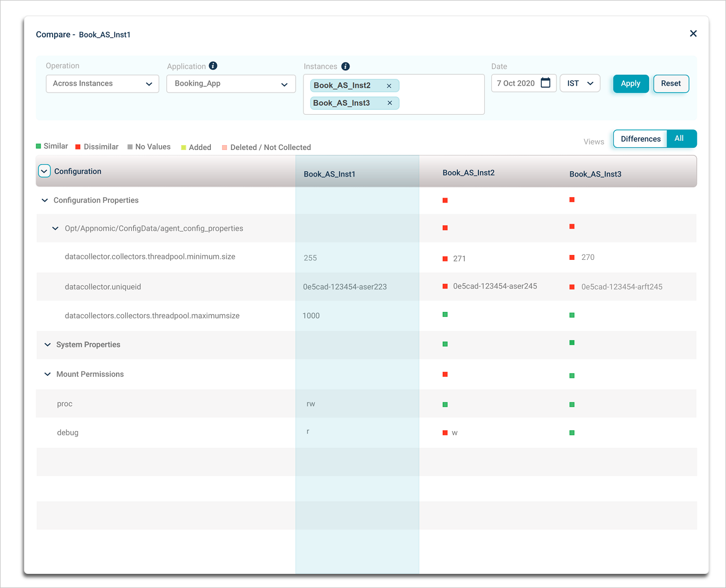Click red dissimilar marker beside value 271
The width and height of the screenshot is (726, 588).
pos(445,259)
